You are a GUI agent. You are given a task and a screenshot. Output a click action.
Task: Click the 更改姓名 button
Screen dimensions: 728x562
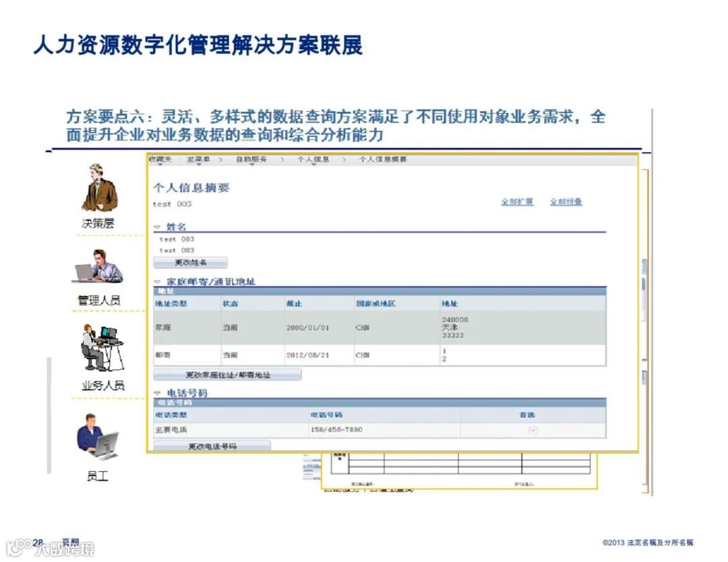190,263
